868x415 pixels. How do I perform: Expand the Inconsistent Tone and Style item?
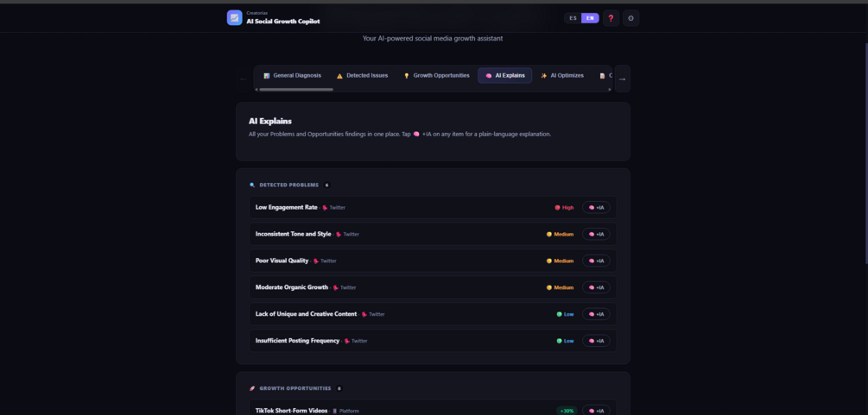coord(433,234)
